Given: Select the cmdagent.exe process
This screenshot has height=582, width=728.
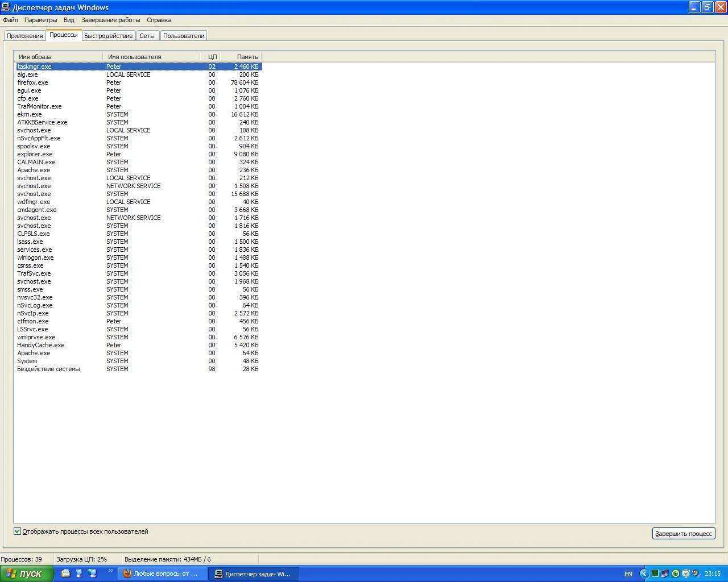Looking at the screenshot, I should pyautogui.click(x=138, y=210).
